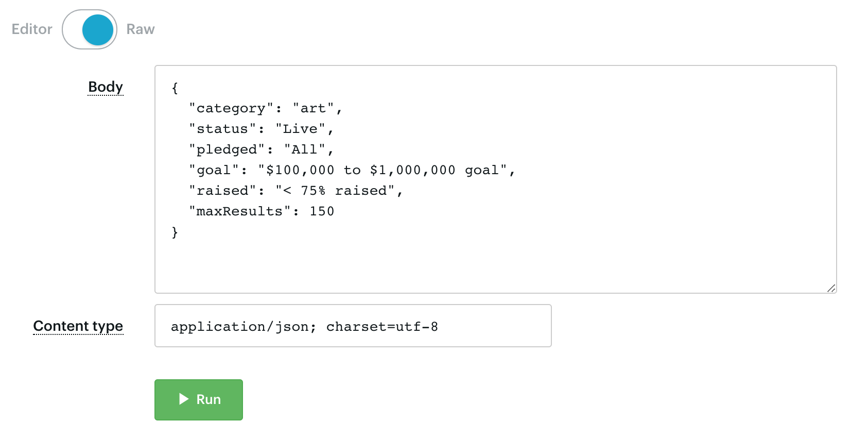868x438 pixels.
Task: Click the maxResults value 150
Action: click(x=323, y=211)
